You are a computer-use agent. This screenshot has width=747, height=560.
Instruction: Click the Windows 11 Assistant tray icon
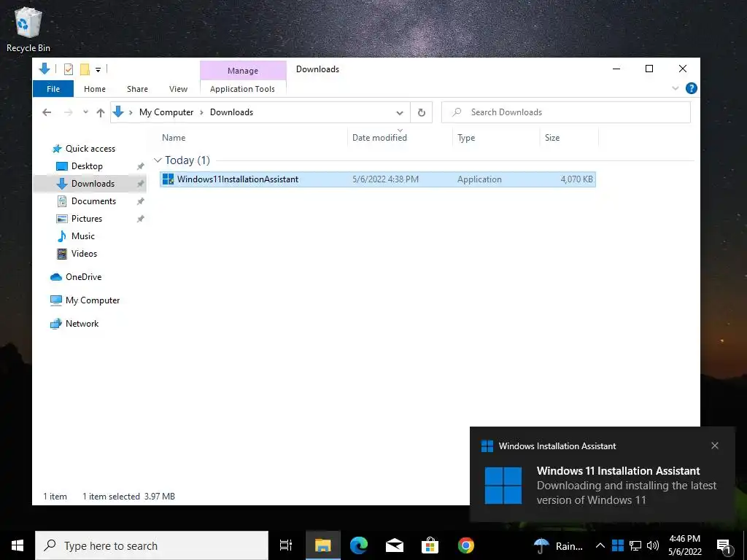point(617,545)
